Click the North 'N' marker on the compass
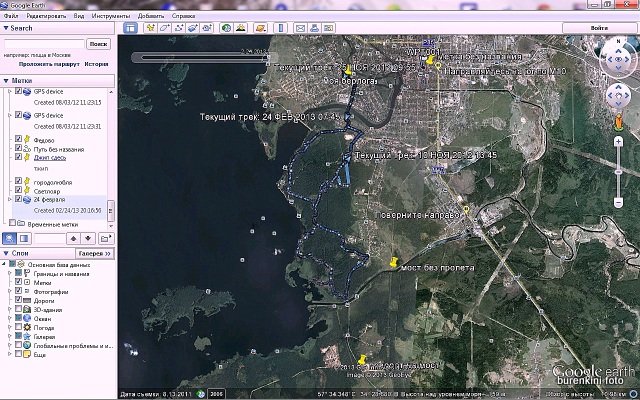 coord(618,41)
